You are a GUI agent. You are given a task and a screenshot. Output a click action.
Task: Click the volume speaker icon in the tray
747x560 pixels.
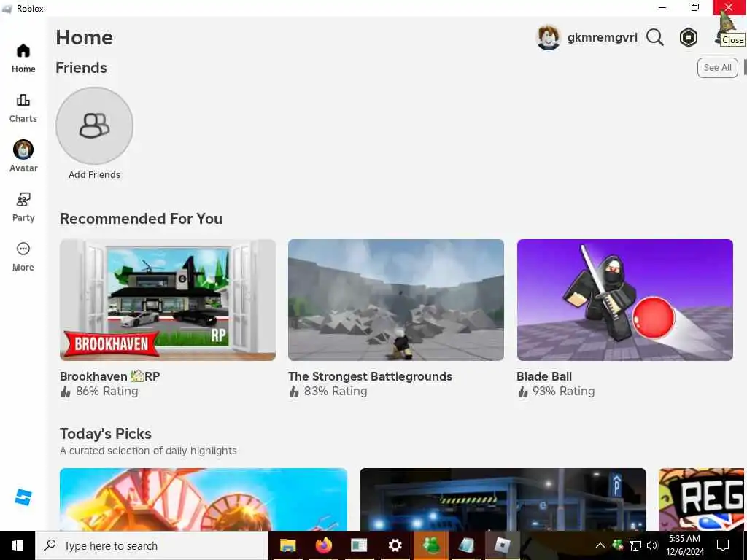click(x=652, y=545)
